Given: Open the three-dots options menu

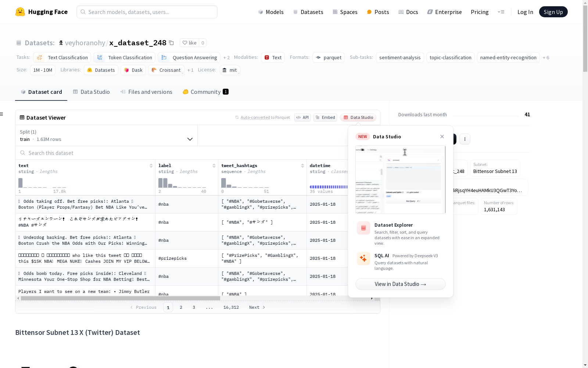Looking at the screenshot, I should (x=465, y=139).
